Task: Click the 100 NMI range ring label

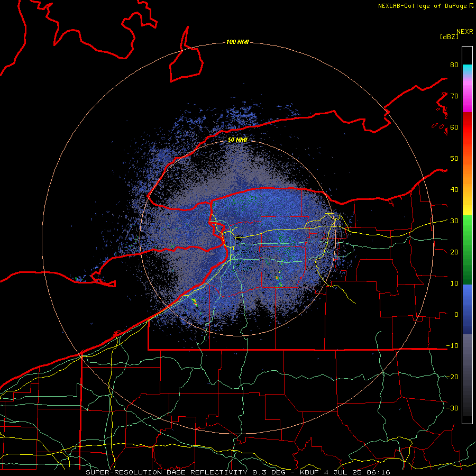Action: (x=237, y=42)
